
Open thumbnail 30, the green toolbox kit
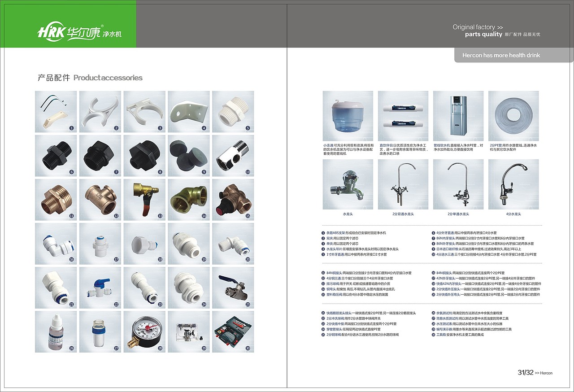pos(233,331)
